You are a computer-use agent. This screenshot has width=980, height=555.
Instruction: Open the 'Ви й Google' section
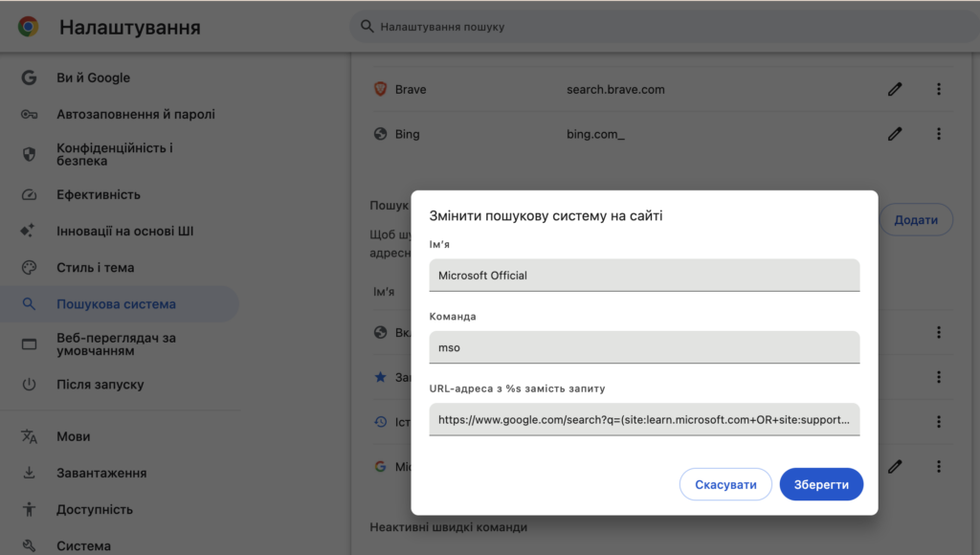tap(93, 78)
